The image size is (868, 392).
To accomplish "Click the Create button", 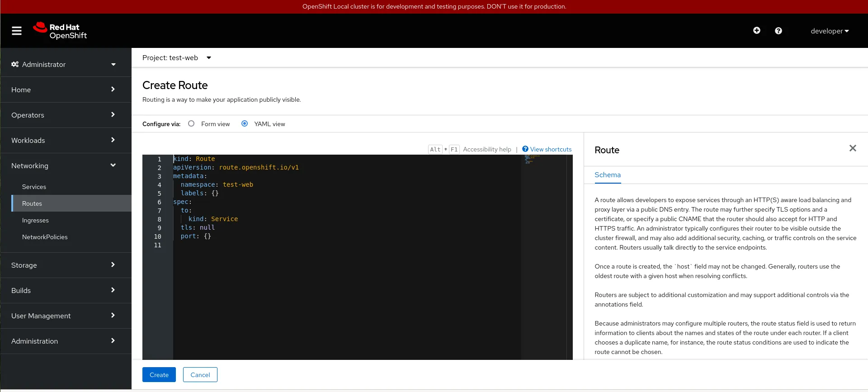I will coord(159,375).
